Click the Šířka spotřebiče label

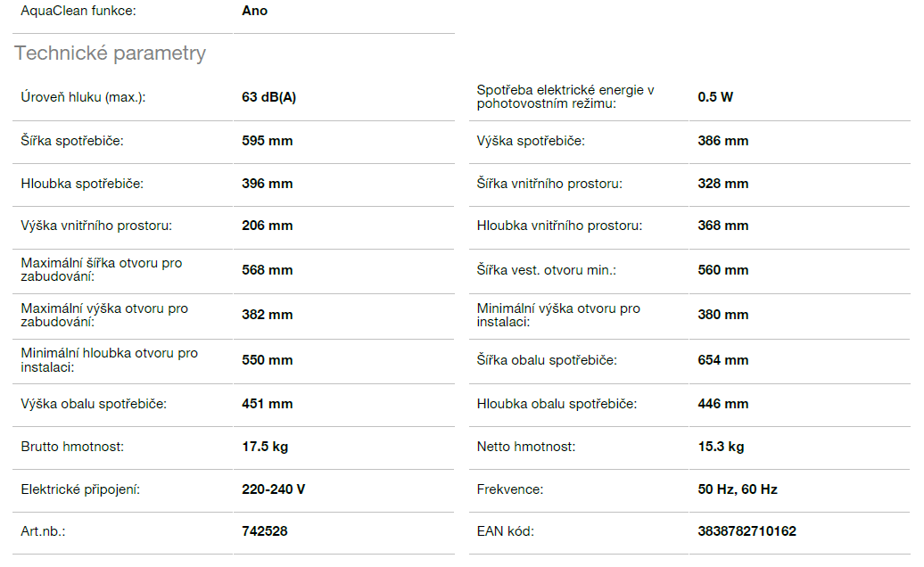(72, 141)
